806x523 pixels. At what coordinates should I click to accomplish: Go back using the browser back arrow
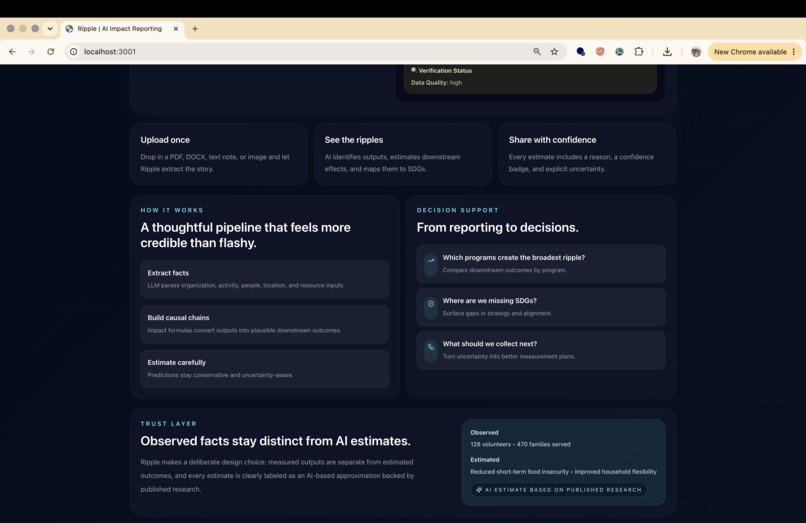tap(12, 51)
